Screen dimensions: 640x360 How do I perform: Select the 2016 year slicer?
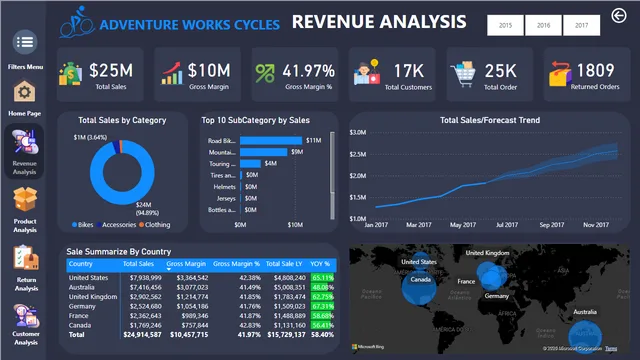click(543, 25)
